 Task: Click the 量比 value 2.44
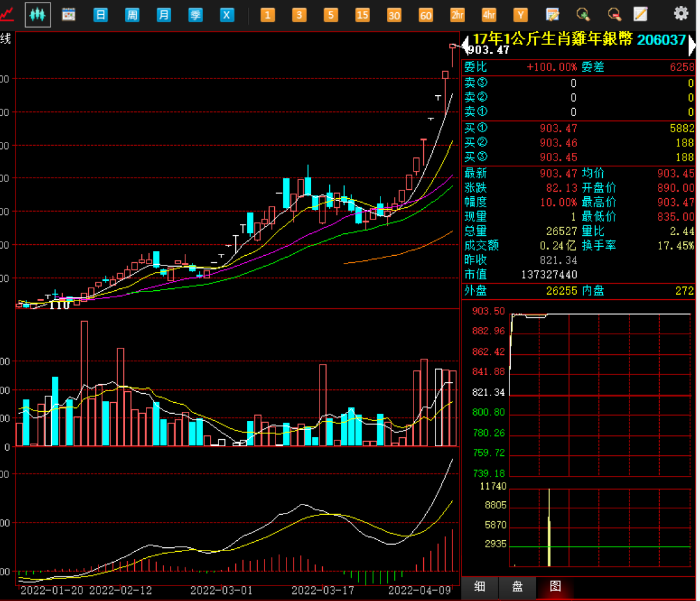[x=682, y=231]
